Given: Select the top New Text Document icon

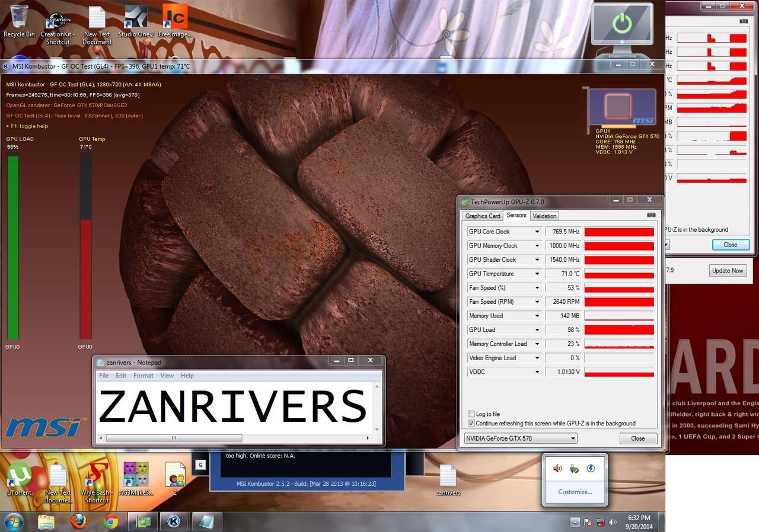Looking at the screenshot, I should coord(97,25).
